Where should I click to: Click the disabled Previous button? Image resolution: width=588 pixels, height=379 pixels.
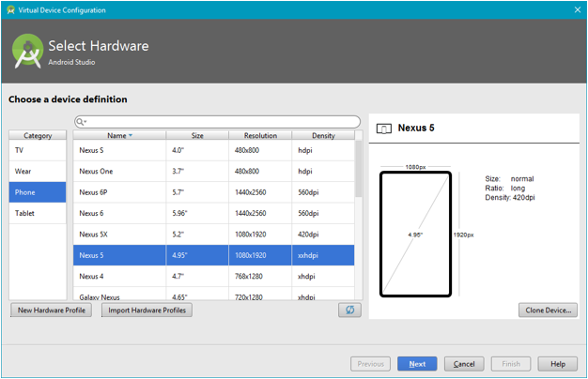coord(370,364)
